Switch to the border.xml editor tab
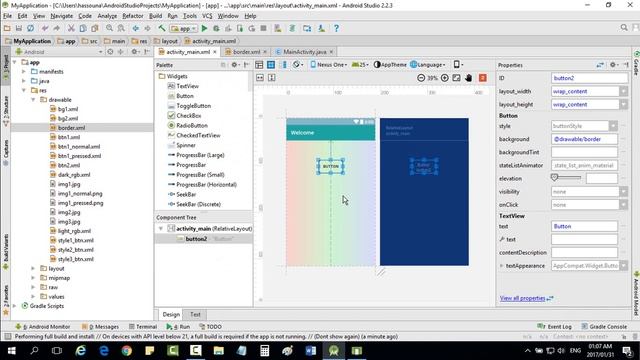640x360 pixels. (246, 52)
